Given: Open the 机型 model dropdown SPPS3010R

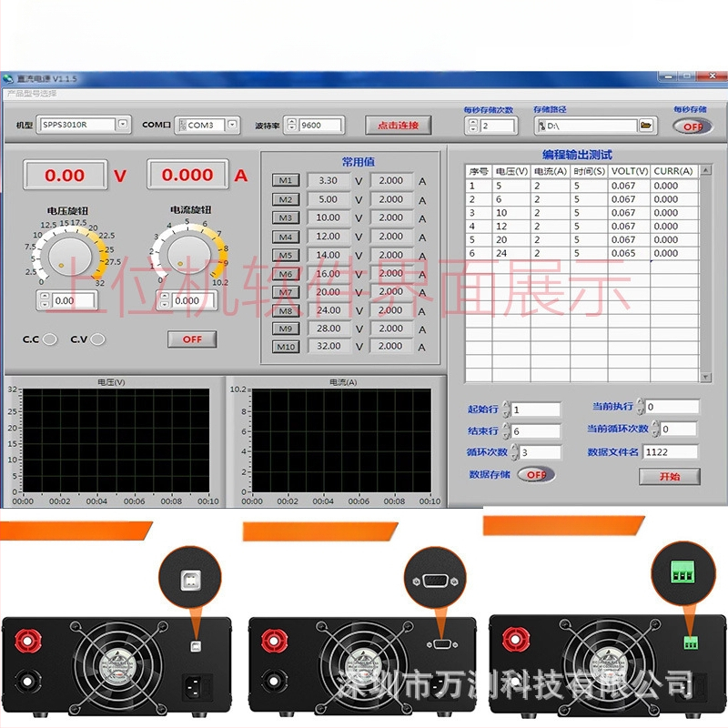Looking at the screenshot, I should tap(123, 125).
